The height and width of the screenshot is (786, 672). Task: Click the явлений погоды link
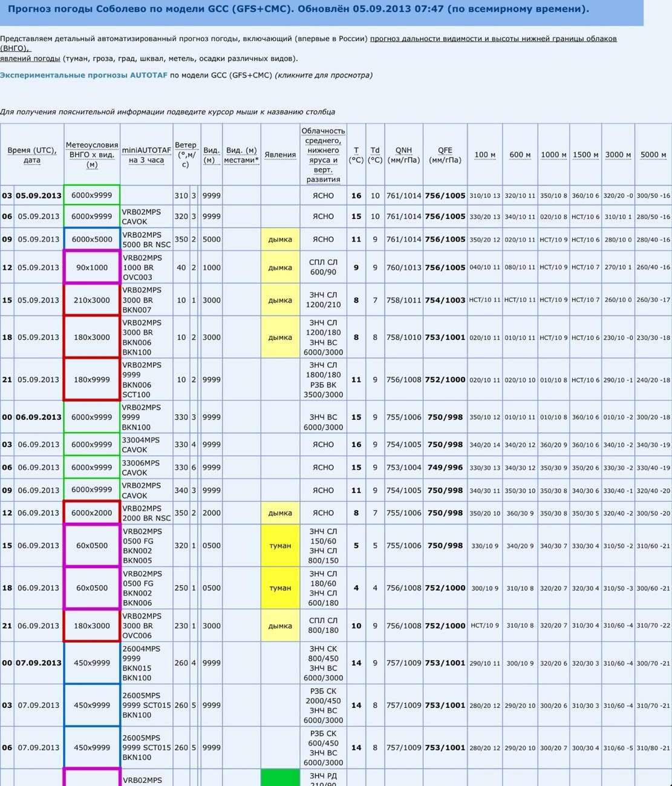30,59
